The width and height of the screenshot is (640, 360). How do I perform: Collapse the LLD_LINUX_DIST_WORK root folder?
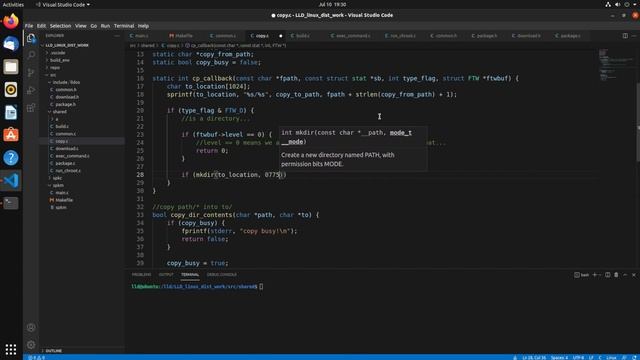pyautogui.click(x=82, y=45)
